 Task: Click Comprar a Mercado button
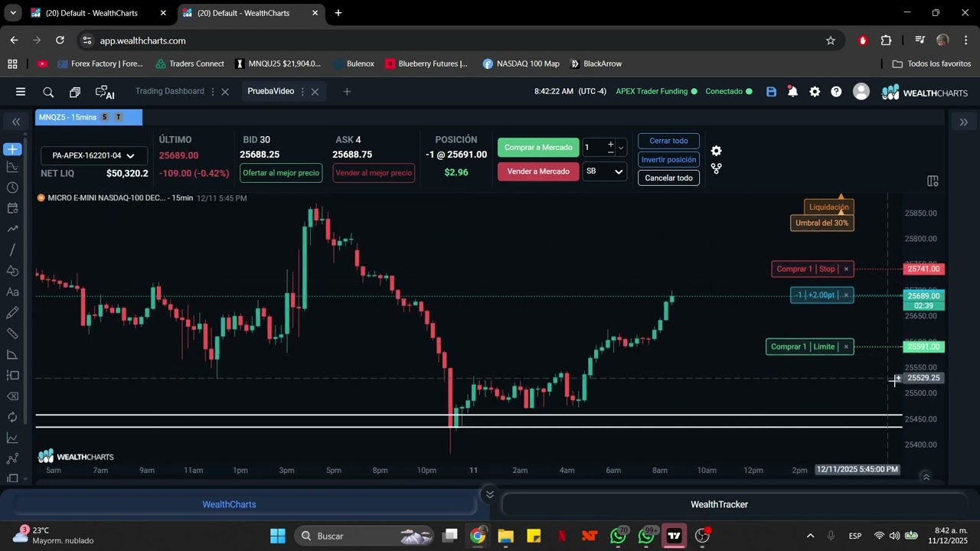(538, 148)
